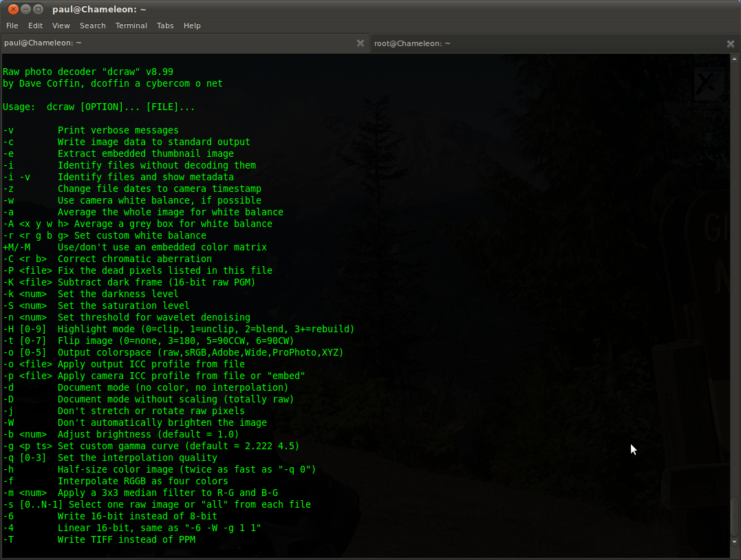
Task: Click the vertical scrollbar thumb
Action: click(x=734, y=517)
